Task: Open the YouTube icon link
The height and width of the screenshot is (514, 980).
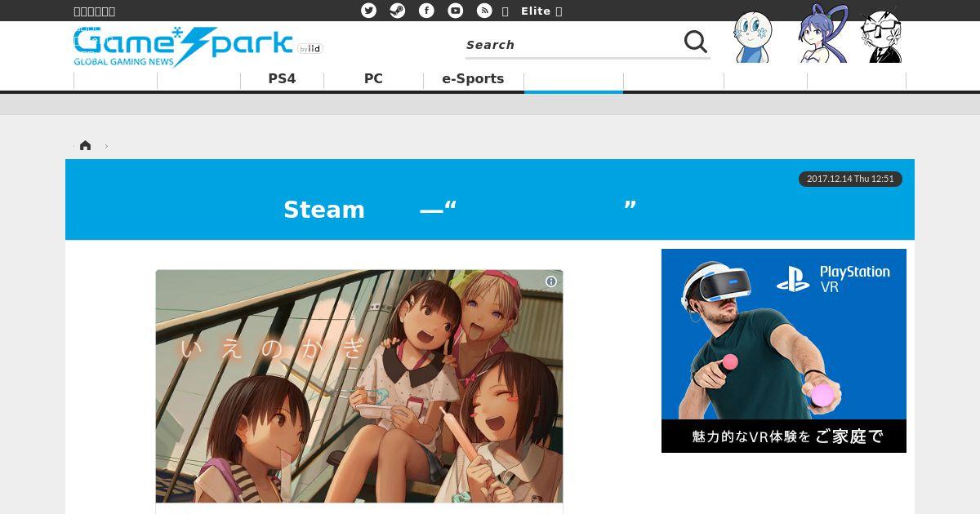Action: point(456,11)
